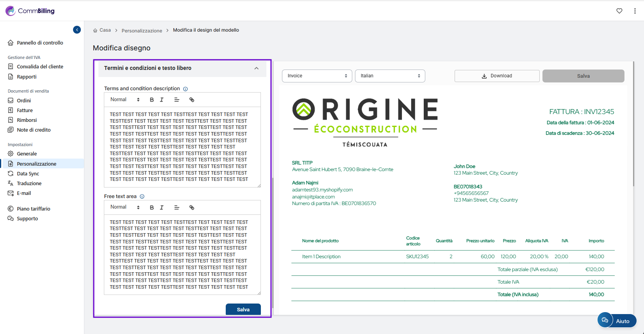The width and height of the screenshot is (644, 334).
Task: Collapse the left sidebar with arrow button
Action: 77,30
